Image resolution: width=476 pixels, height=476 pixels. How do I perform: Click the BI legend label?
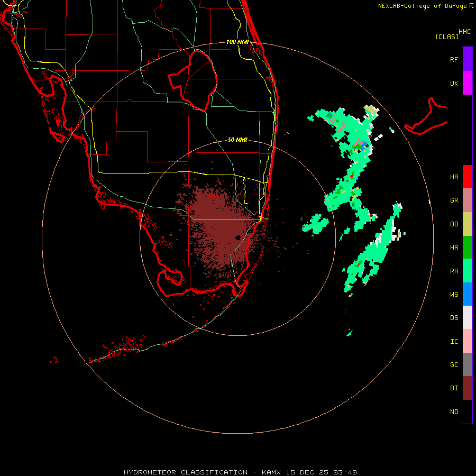[x=454, y=388]
